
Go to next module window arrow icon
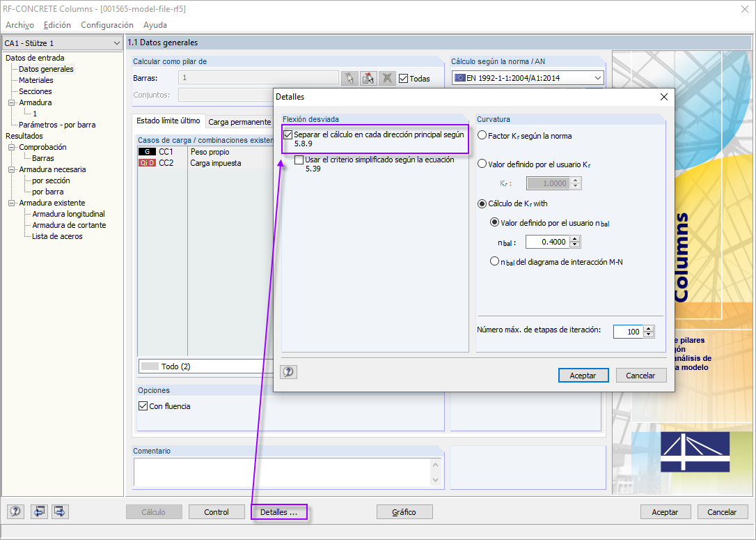[60, 511]
